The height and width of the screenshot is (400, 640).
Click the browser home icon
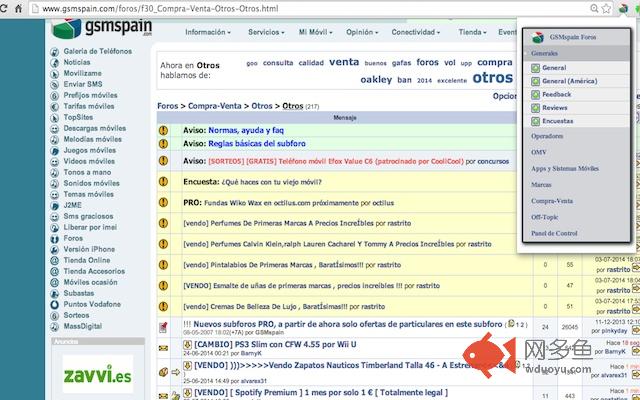pyautogui.click(x=18, y=8)
